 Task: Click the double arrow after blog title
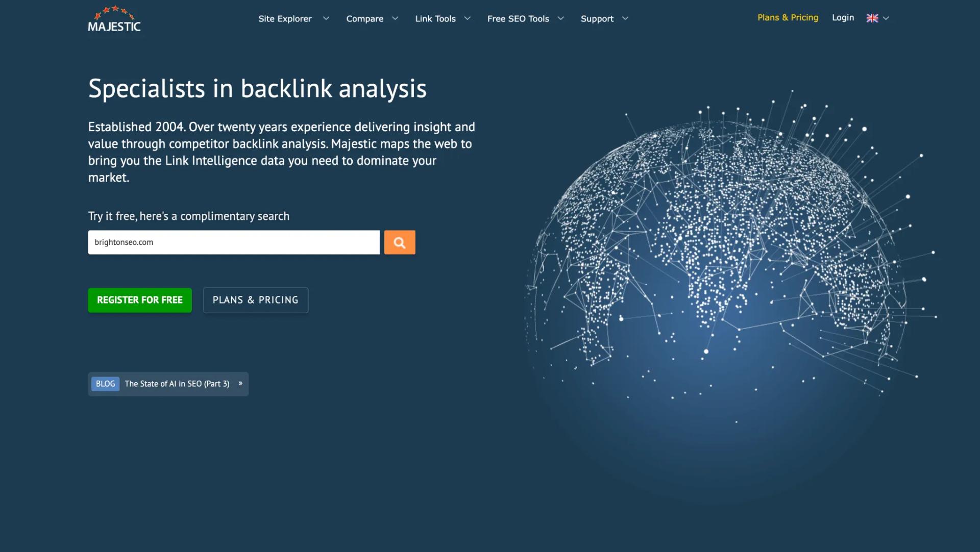pos(240,383)
